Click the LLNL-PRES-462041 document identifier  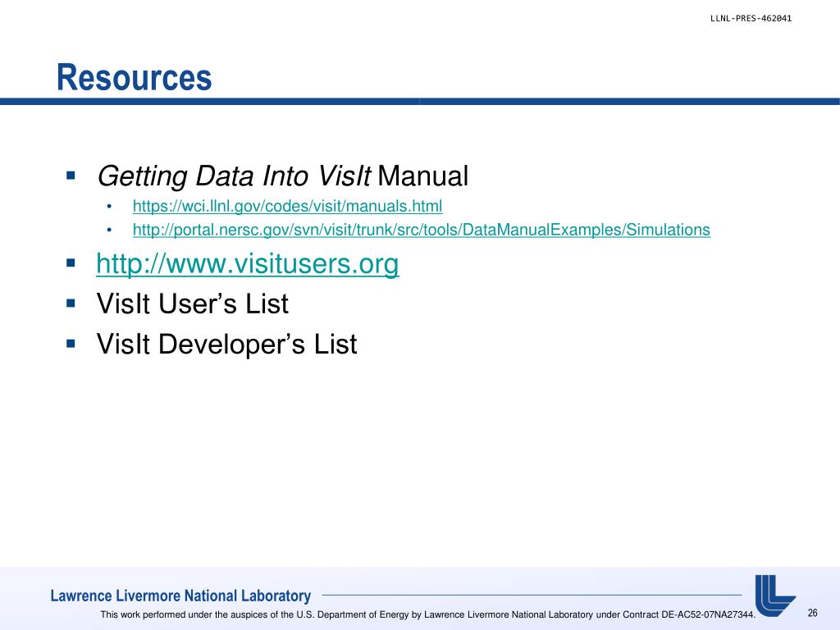751,18
